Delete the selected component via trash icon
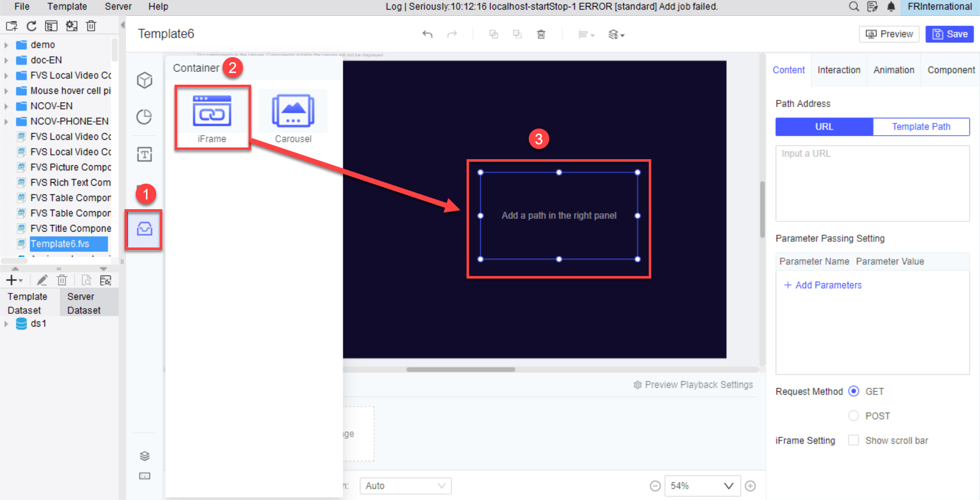This screenshot has height=500, width=980. (541, 34)
